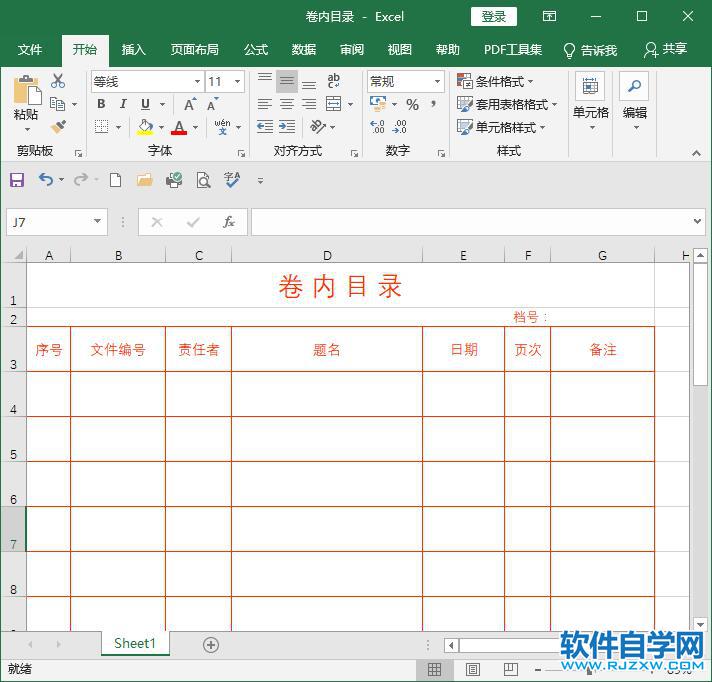Apply accounting number format
712x682 pixels.
pos(378,104)
